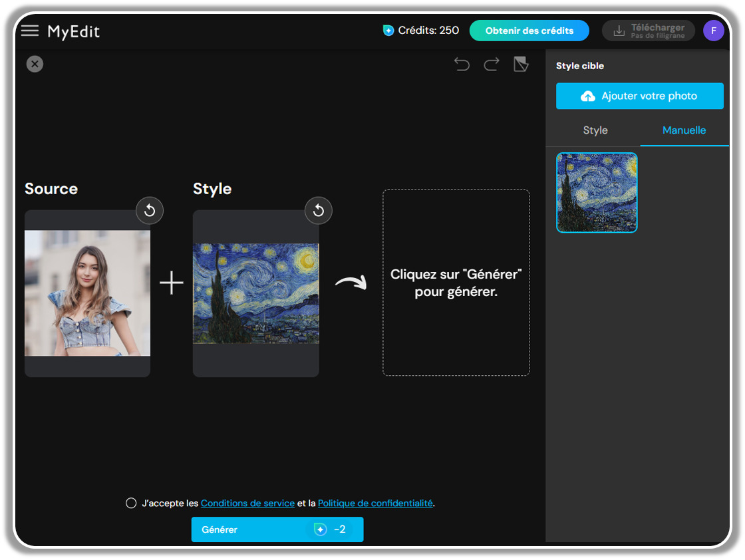Viewport: 745px width, 560px height.
Task: Click the cloud upload icon in Ajouter votre photo
Action: (x=588, y=96)
